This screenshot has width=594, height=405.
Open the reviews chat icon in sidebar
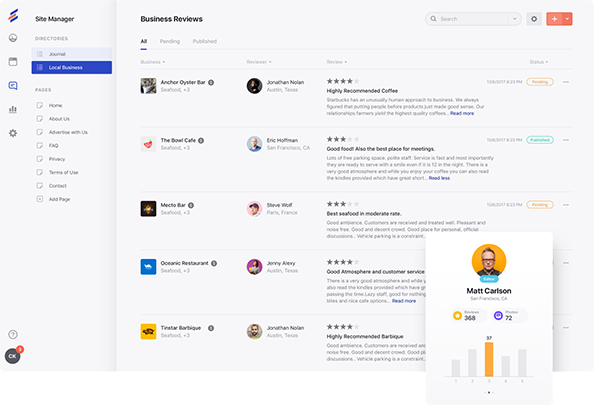(x=13, y=86)
